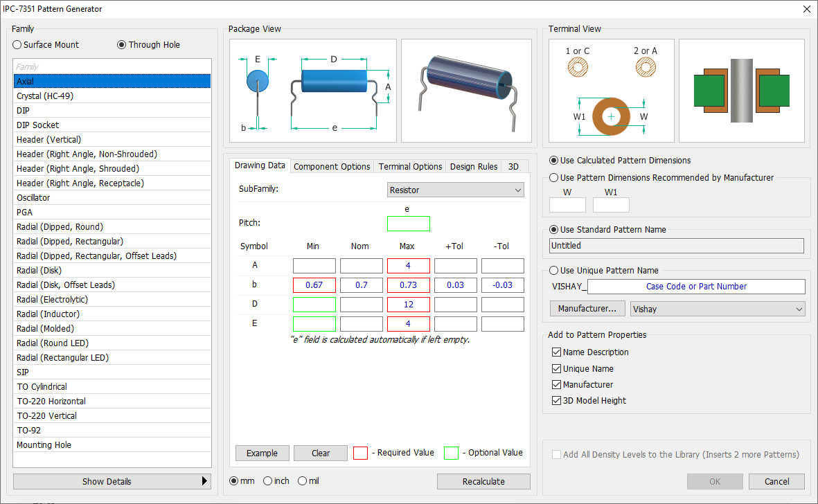Toggle the Name Description checkbox
Screen dimensions: 818x504
click(557, 352)
